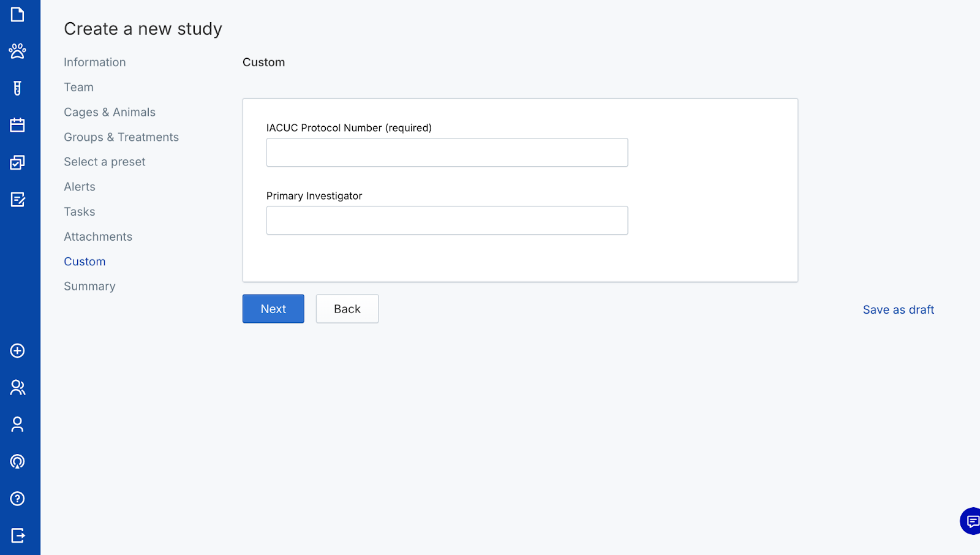This screenshot has width=980, height=555.
Task: Open the paw print animals icon
Action: (17, 51)
